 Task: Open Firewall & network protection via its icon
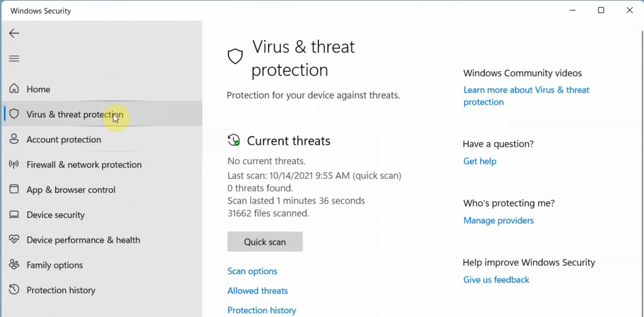14,164
